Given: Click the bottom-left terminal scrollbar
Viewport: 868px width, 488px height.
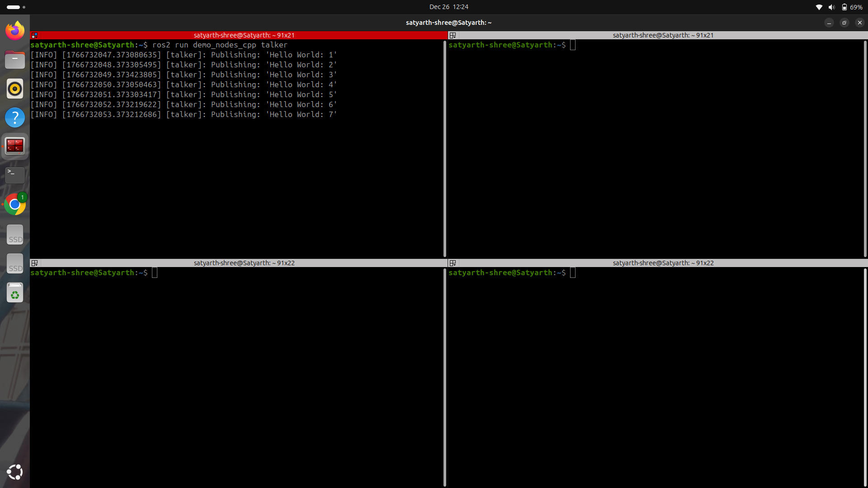Looking at the screenshot, I should [445, 377].
